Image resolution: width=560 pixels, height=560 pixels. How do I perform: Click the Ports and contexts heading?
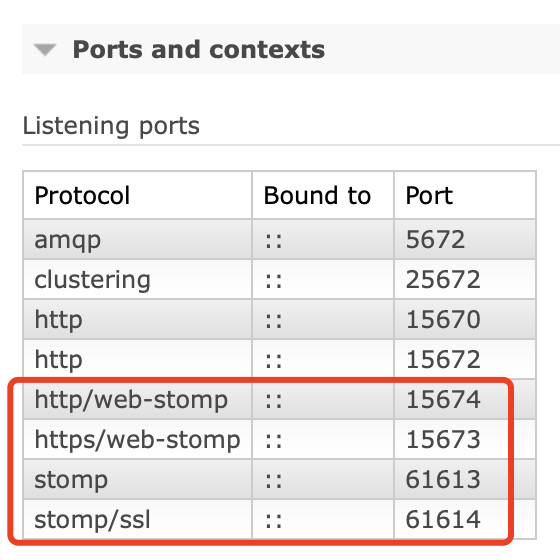pyautogui.click(x=199, y=49)
